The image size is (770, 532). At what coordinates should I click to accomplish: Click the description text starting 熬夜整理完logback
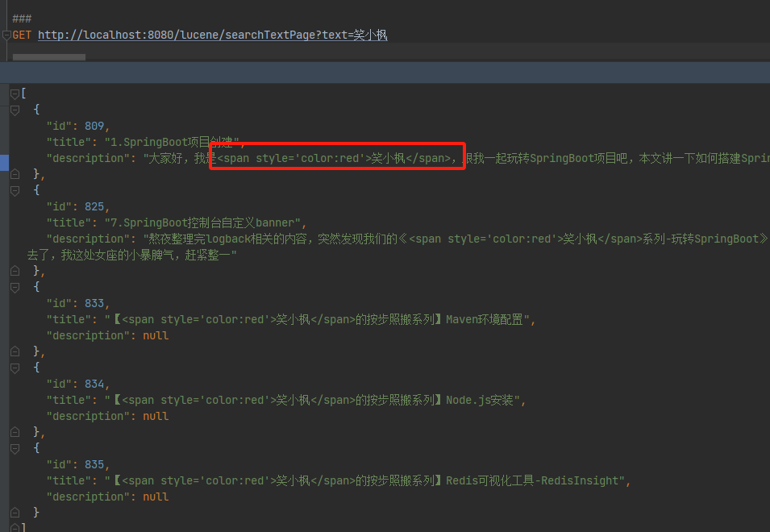click(456, 239)
